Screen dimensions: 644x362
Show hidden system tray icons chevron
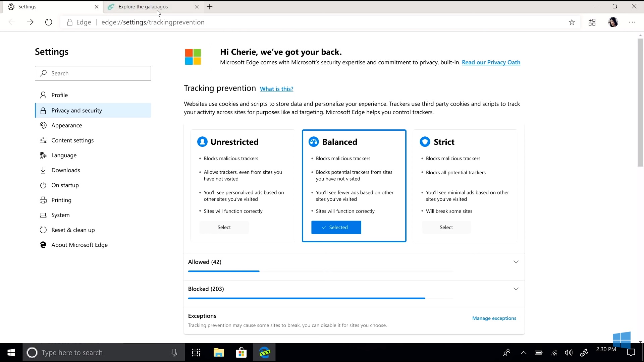tap(523, 353)
